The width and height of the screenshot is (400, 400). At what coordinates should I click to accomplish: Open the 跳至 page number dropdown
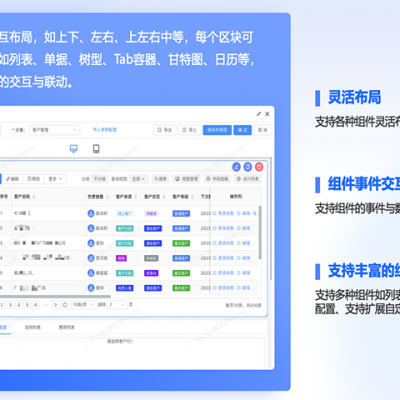tap(117, 305)
